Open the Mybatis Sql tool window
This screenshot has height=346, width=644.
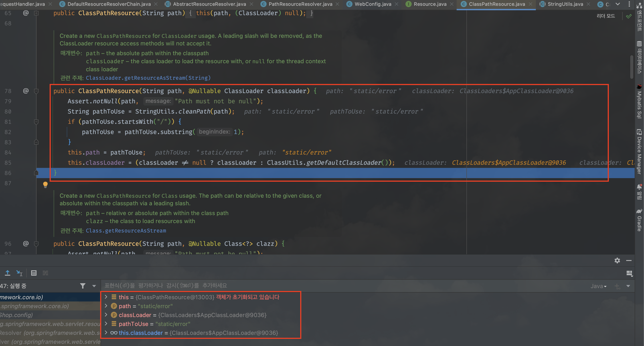(x=639, y=101)
